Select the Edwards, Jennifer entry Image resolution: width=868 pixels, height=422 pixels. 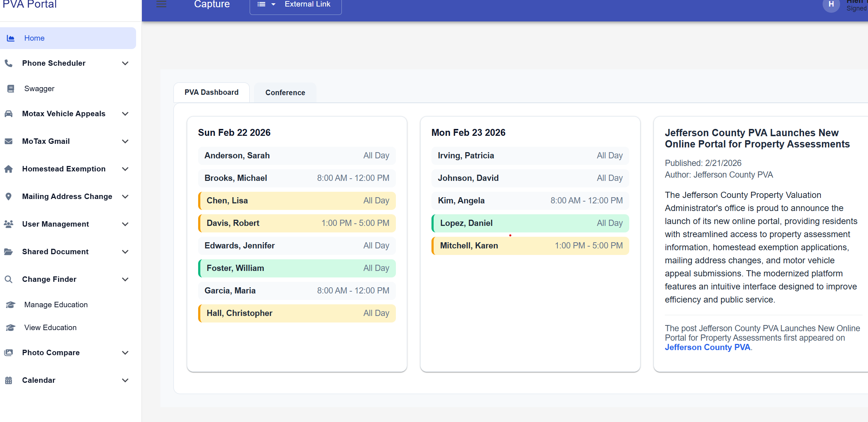point(297,246)
